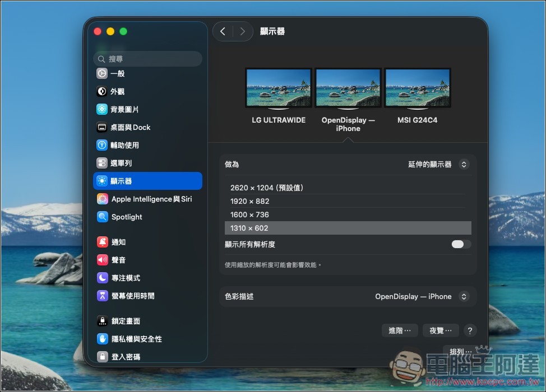
Task: Click the 夜覽… Night Shift button
Action: pos(441,330)
